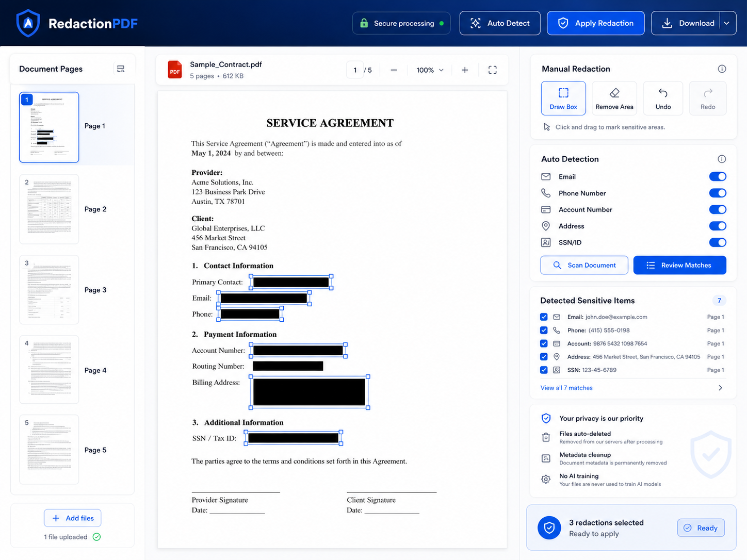Select the Remove Area eraser tool
This screenshot has width=747, height=560.
[614, 98]
